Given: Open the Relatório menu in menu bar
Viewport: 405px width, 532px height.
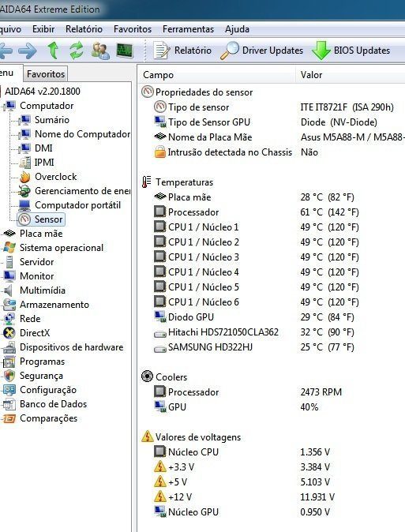Looking at the screenshot, I should tap(84, 29).
